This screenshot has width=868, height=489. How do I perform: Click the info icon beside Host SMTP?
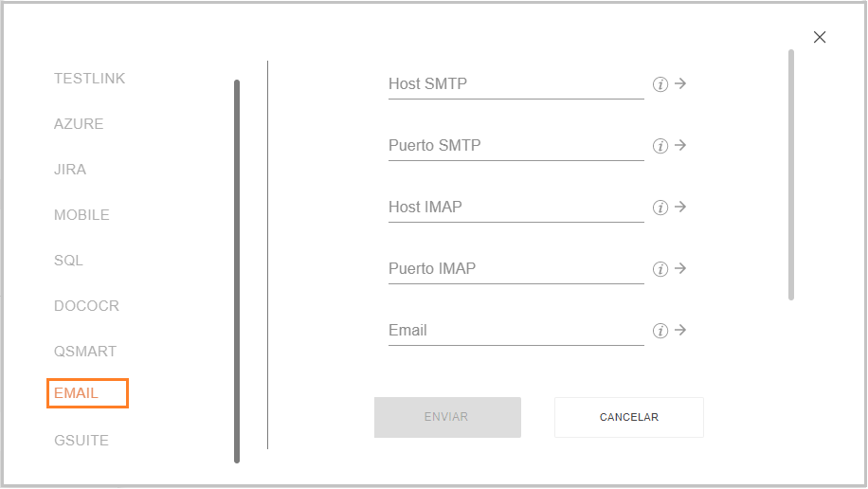tap(660, 84)
